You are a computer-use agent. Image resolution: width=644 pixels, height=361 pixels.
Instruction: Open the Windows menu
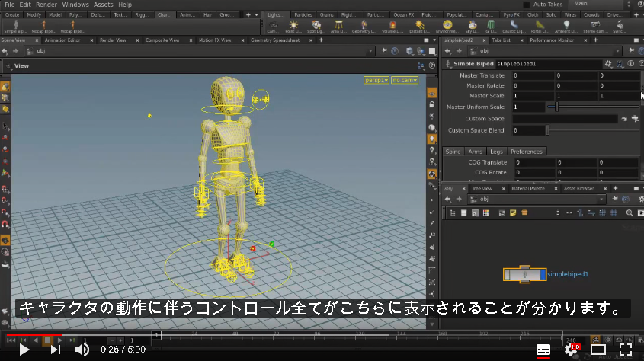[x=75, y=5]
